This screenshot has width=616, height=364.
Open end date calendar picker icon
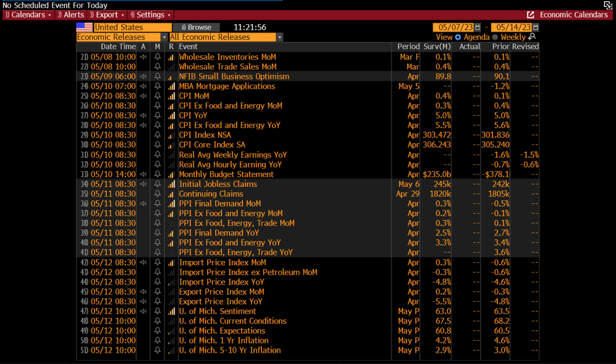pos(536,27)
